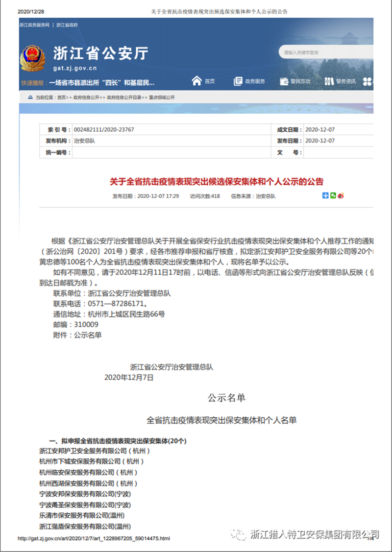Click the blue share plus icon
The height and width of the screenshot is (552, 392).
325,196
